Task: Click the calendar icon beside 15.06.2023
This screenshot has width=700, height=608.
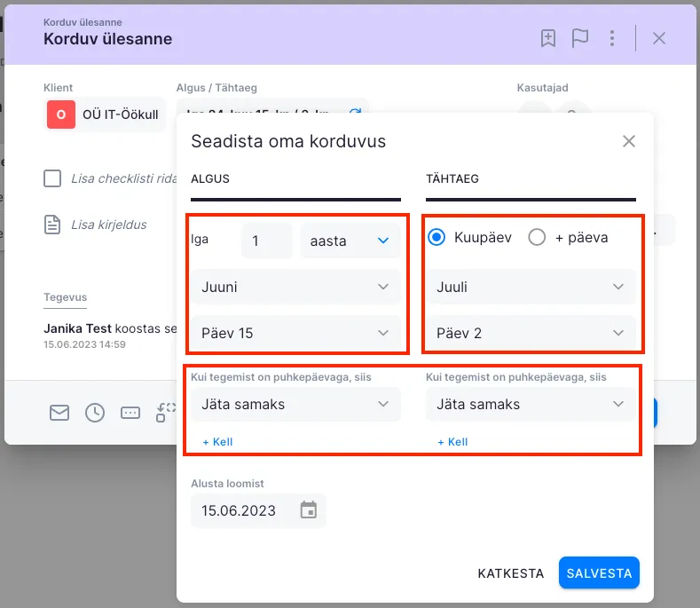Action: pyautogui.click(x=308, y=510)
